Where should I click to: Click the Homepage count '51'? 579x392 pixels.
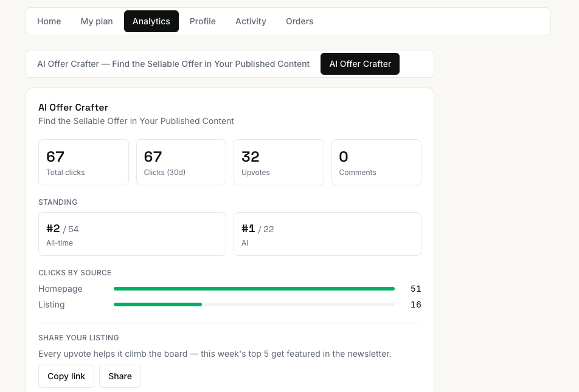tap(416, 289)
